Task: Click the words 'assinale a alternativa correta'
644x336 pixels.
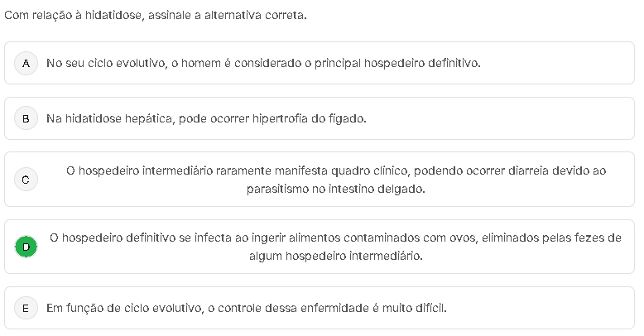Action: click(x=228, y=15)
